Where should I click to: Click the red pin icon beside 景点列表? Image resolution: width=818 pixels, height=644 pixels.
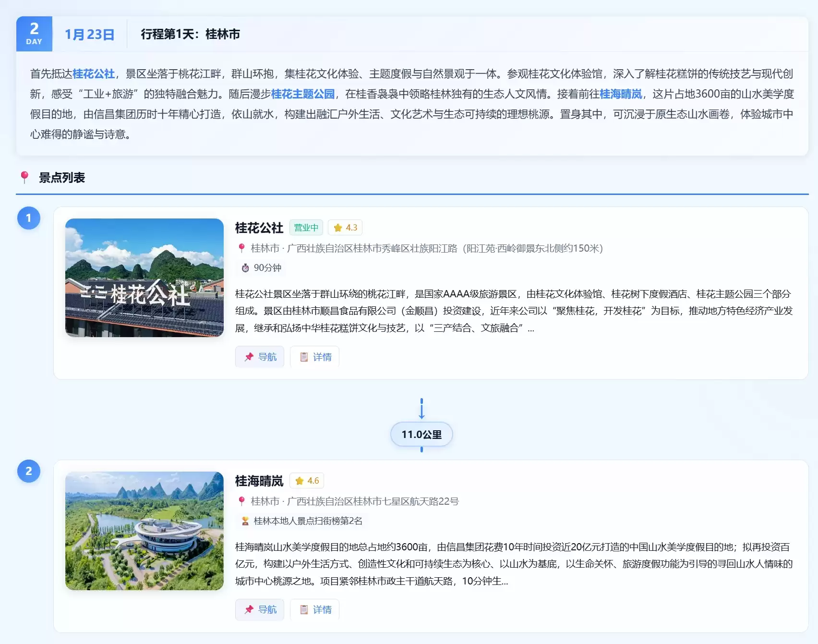click(x=24, y=177)
